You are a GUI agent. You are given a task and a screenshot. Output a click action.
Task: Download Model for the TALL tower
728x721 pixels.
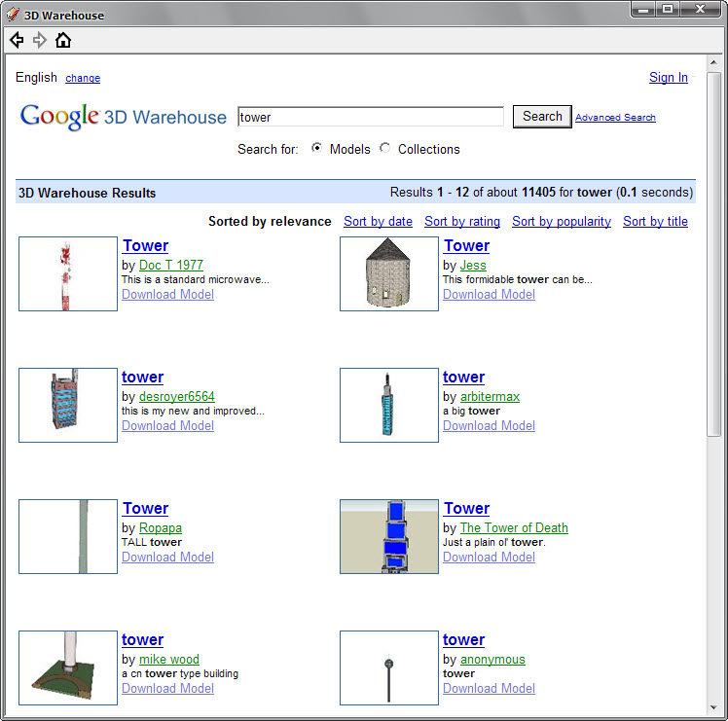(167, 558)
